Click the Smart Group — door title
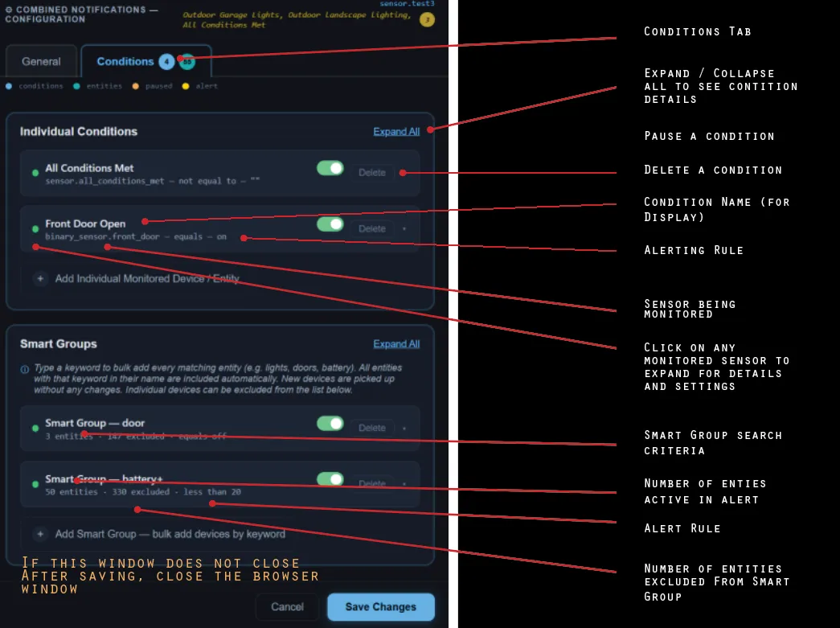The width and height of the screenshot is (840, 628). (95, 423)
